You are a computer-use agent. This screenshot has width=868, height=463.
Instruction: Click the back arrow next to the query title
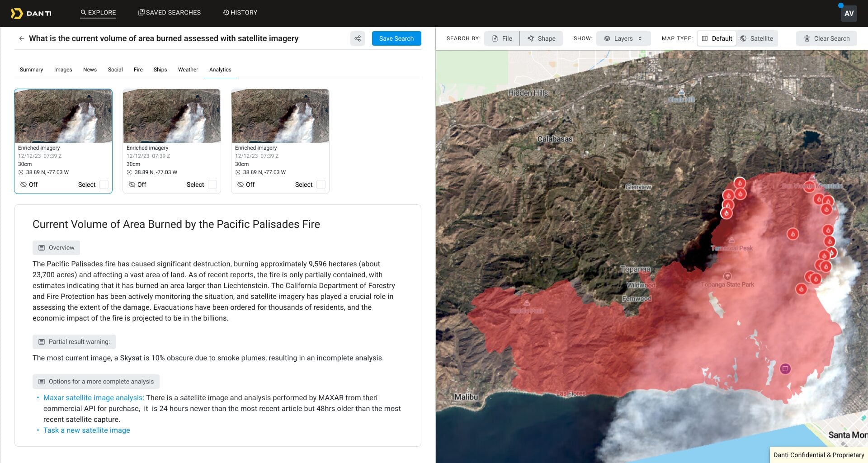pyautogui.click(x=21, y=38)
